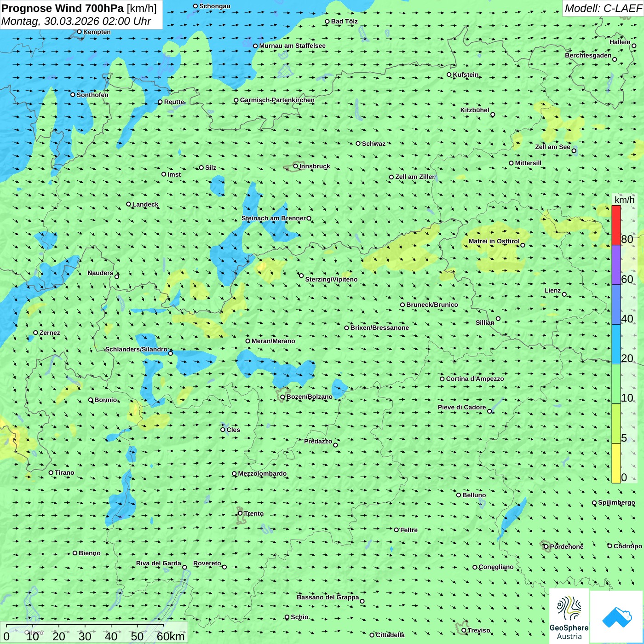Click the Zell am See label
The width and height of the screenshot is (644, 644).
pos(552,147)
